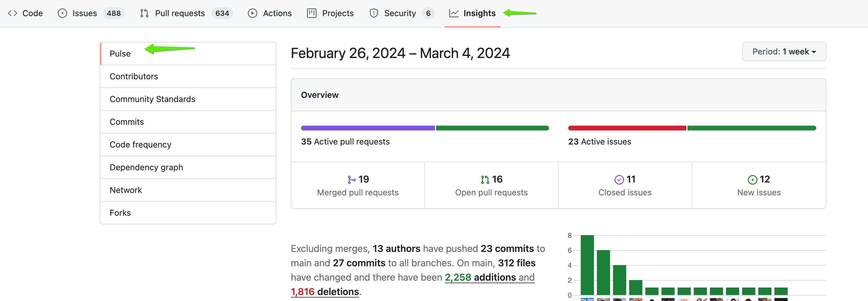The height and width of the screenshot is (301, 868).
Task: Click the Insights graph icon
Action: click(453, 13)
